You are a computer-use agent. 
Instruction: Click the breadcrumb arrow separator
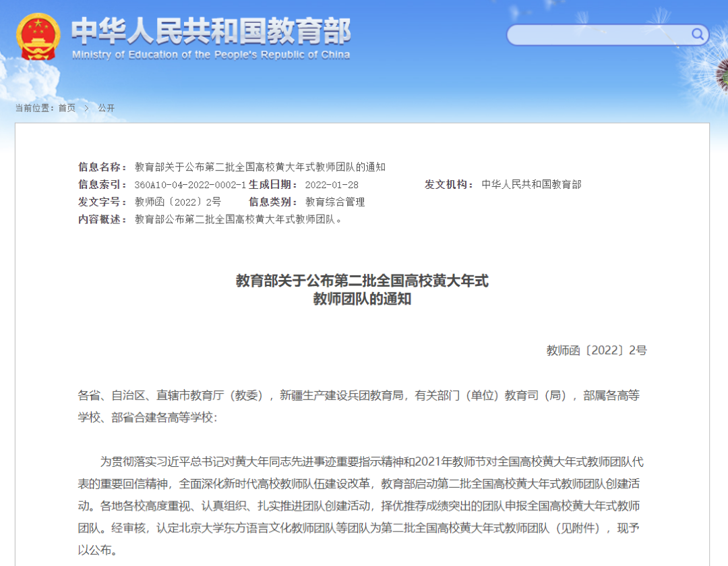click(86, 108)
